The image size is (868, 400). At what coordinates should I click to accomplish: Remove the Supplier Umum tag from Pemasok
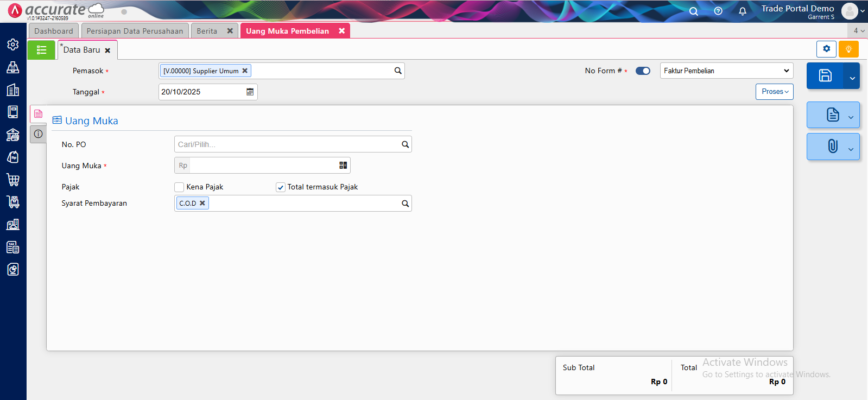click(x=245, y=71)
